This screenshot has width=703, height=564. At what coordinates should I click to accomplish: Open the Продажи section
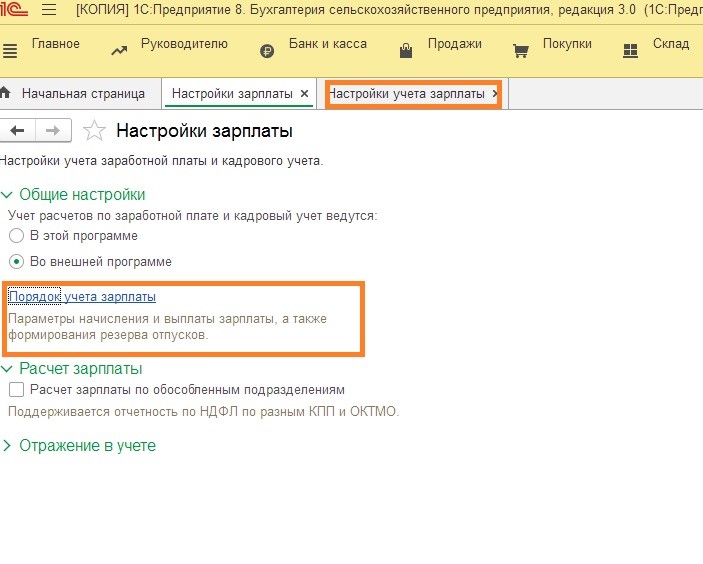click(x=455, y=43)
